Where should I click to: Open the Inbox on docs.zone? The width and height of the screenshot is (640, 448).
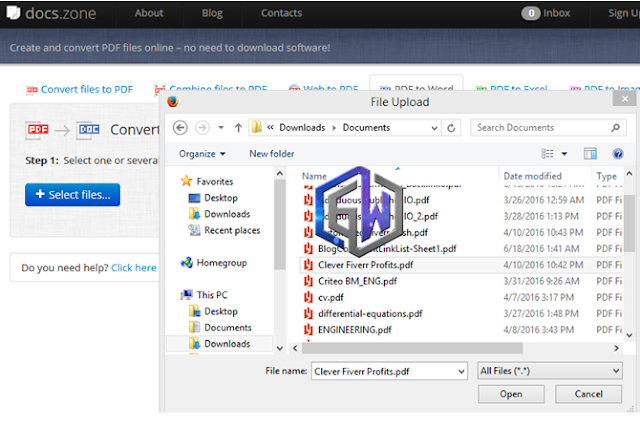click(x=546, y=13)
